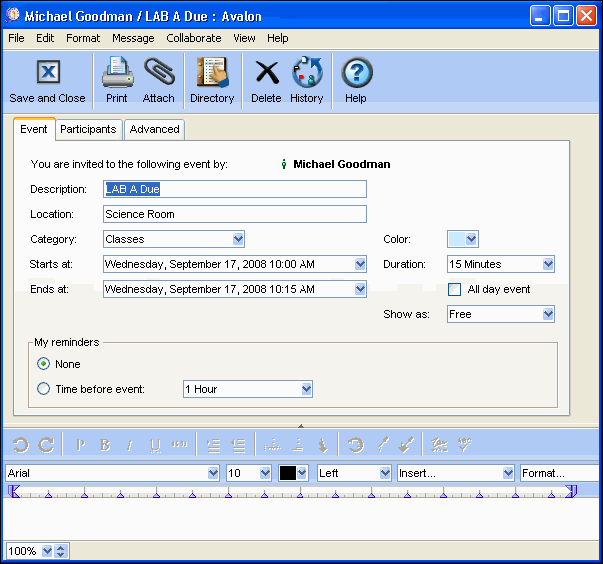Open the History toolbar icon
This screenshot has height=564, width=603.
click(x=306, y=73)
